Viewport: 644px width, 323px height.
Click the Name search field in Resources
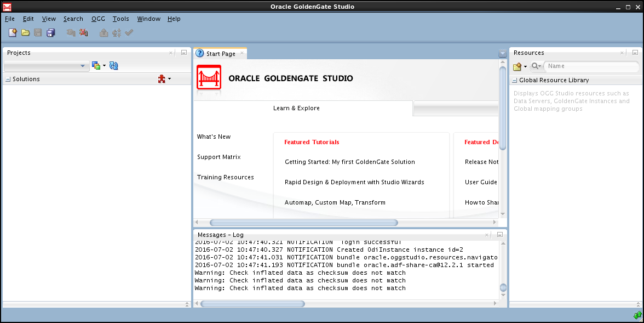591,66
